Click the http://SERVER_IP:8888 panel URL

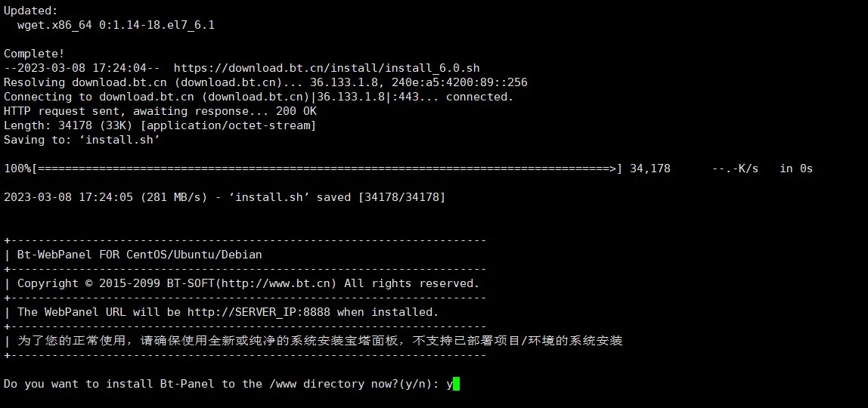[259, 312]
